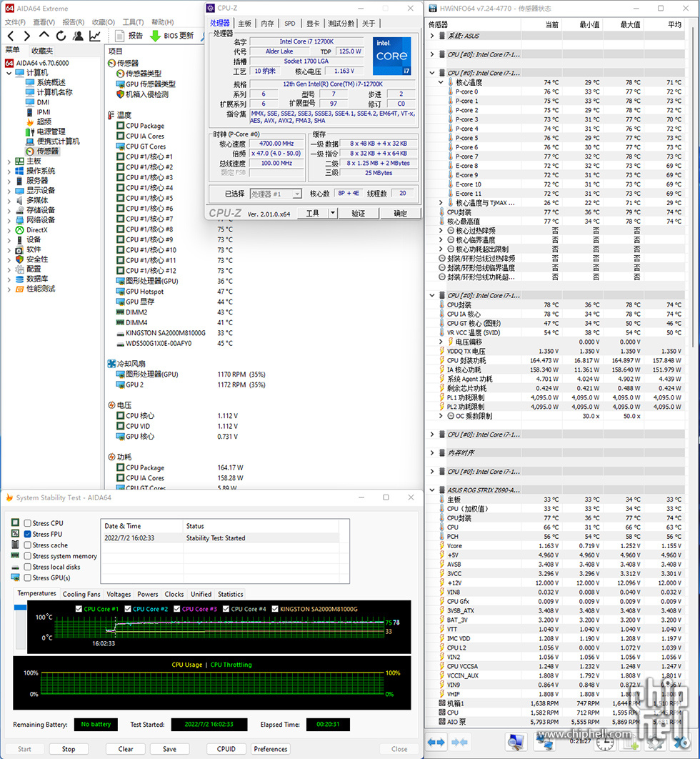Open HWiNFO sensor settings gear icon
This screenshot has height=759, width=700.
656,742
